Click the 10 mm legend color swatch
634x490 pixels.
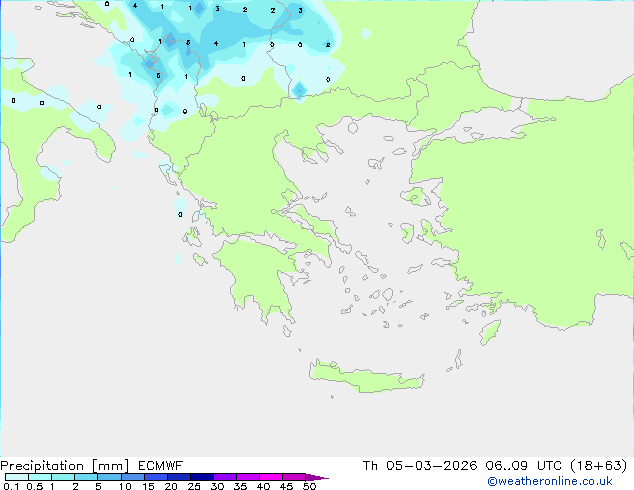(x=132, y=477)
